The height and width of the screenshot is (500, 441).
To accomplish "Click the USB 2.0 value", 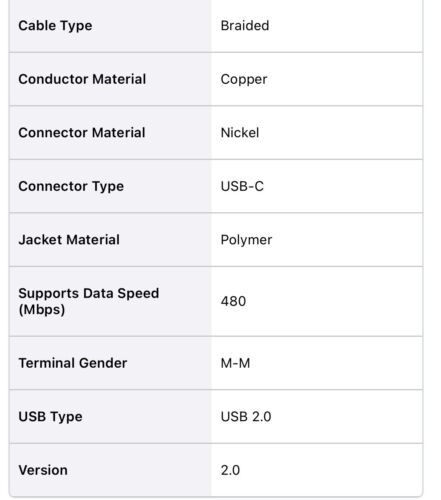I will (x=246, y=417).
